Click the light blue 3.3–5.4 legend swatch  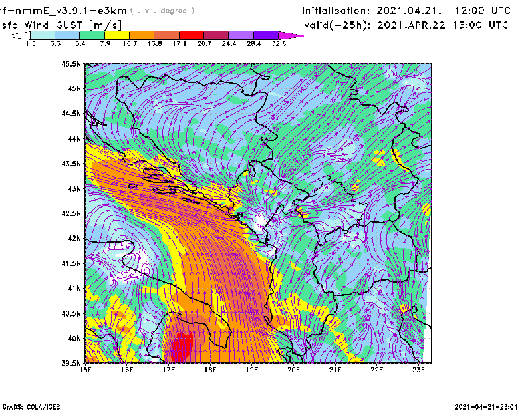coord(67,35)
